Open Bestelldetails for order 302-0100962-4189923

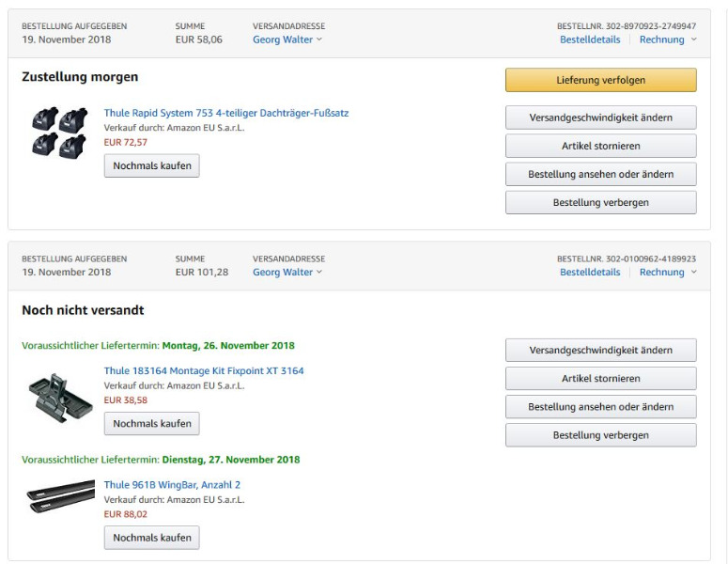coord(590,272)
